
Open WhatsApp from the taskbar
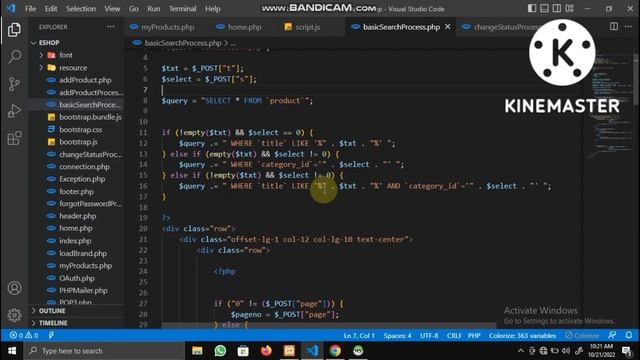pos(220,351)
